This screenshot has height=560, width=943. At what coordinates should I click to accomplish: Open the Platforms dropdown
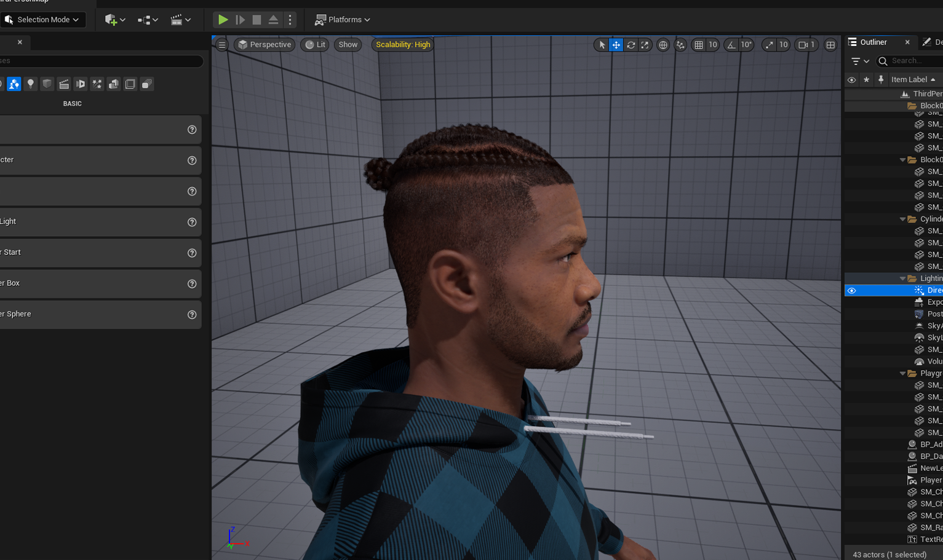(x=342, y=20)
